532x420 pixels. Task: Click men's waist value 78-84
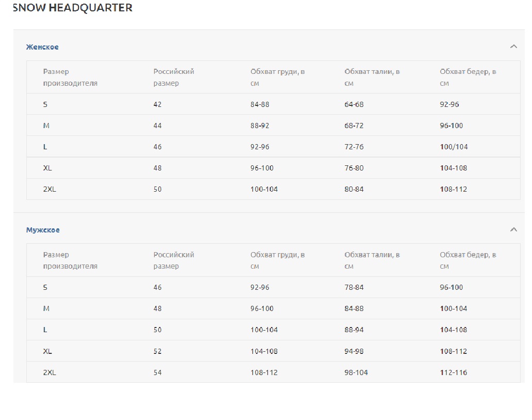(x=354, y=287)
